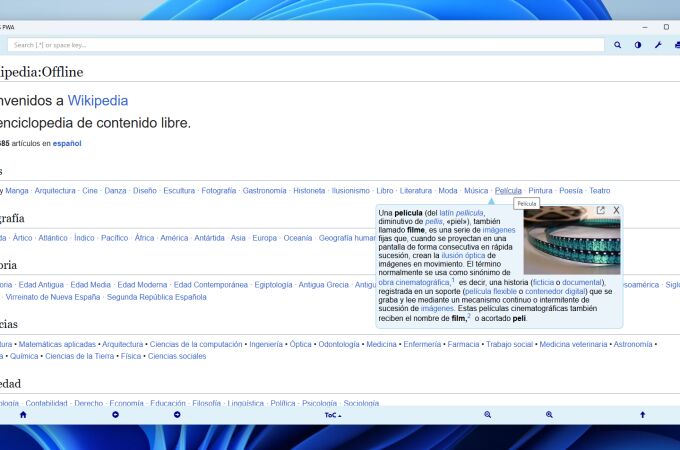Screen dimensions: 680x450
Task: Open Ciencias de la computación link
Action: [x=196, y=344]
